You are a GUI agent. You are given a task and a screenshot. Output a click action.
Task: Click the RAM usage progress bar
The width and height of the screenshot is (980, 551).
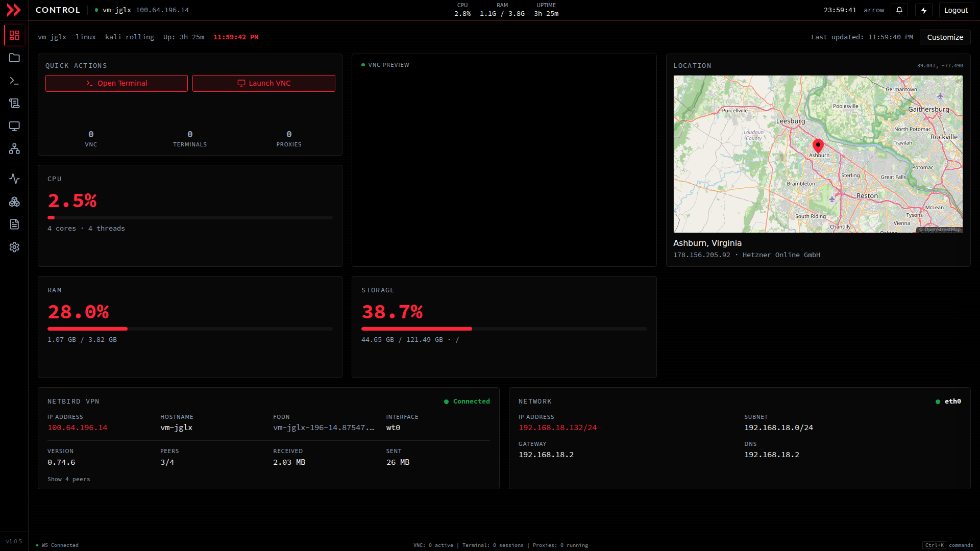190,329
